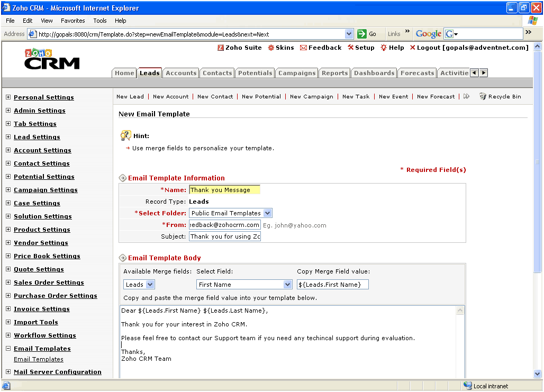Switch to the Home tab
Screen dimensions: 544x392
(x=124, y=73)
